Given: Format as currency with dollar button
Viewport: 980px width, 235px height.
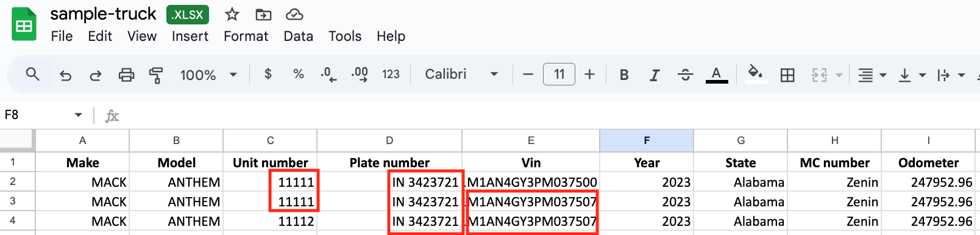Looking at the screenshot, I should (268, 74).
